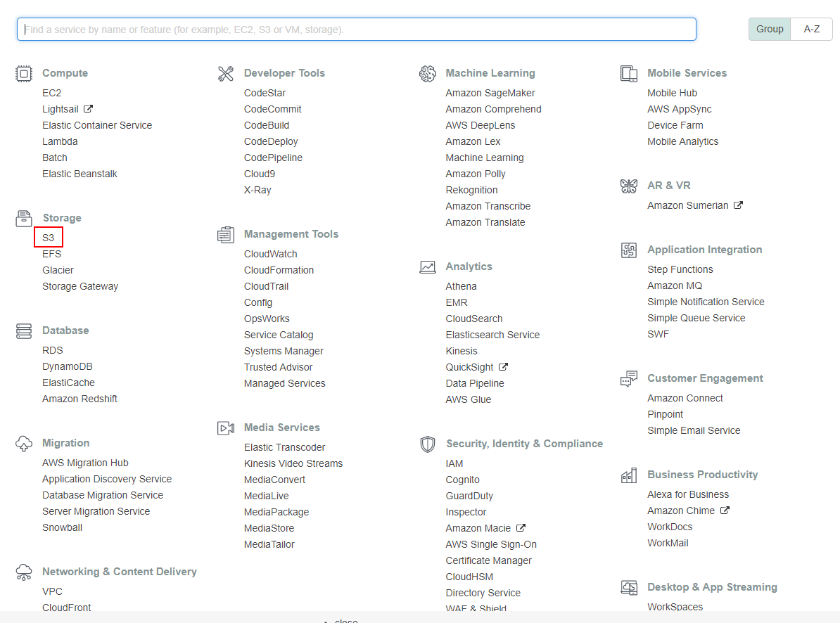This screenshot has width=840, height=623.
Task: Open Simple Queue Service
Action: click(x=696, y=318)
